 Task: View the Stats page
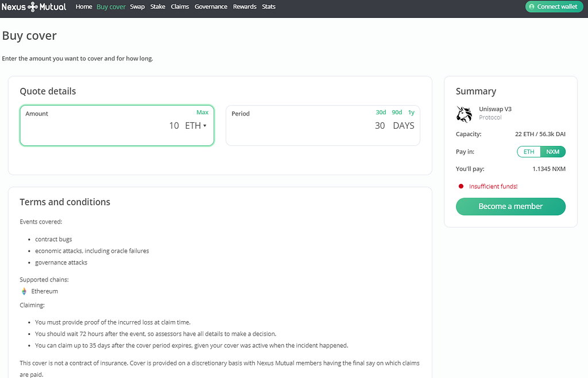269,7
